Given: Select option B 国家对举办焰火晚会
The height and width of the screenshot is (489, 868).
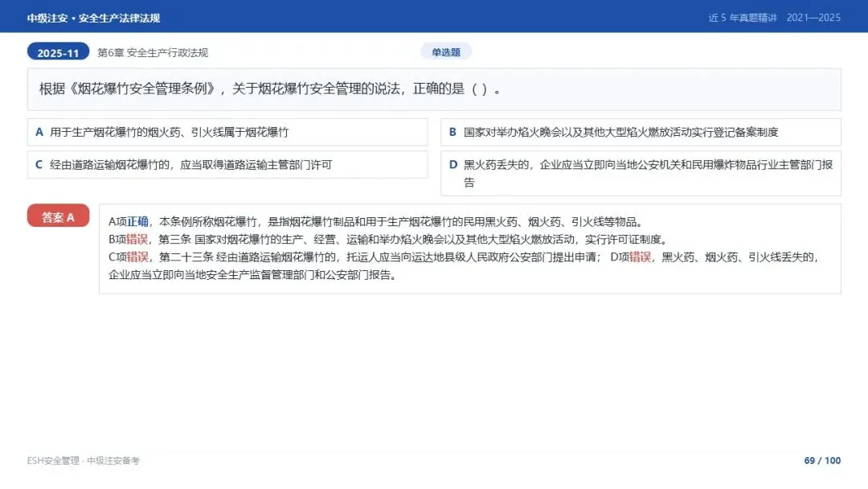Looking at the screenshot, I should coord(641,132).
